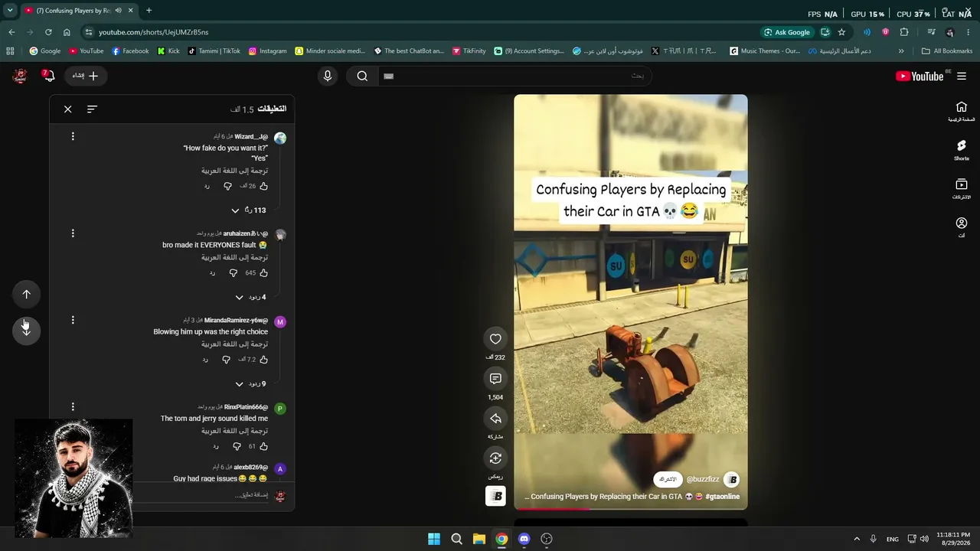Focus the YouTube search box
This screenshot has height=551, width=980.
pos(514,76)
